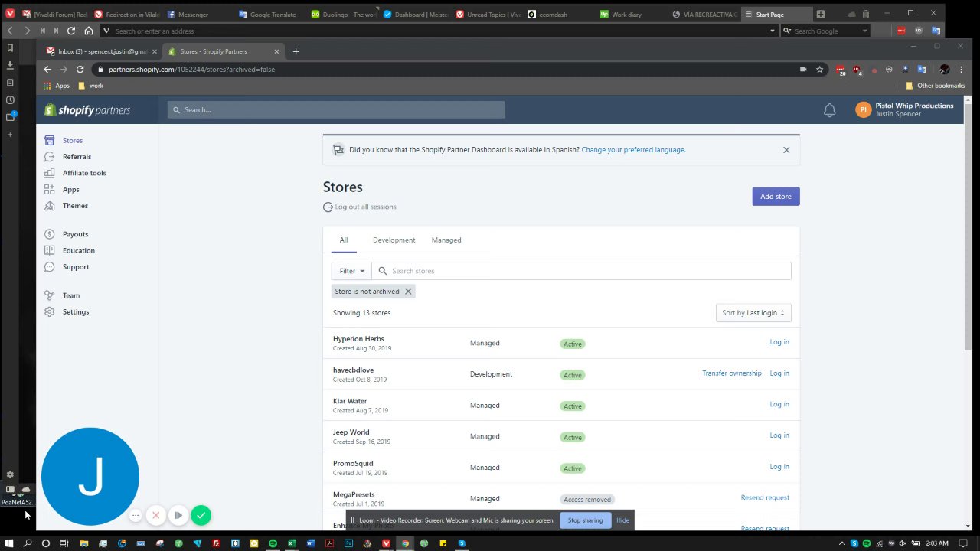The image size is (980, 551).
Task: Open the Pistol Whip Productions account menu
Action: pyautogui.click(x=904, y=110)
